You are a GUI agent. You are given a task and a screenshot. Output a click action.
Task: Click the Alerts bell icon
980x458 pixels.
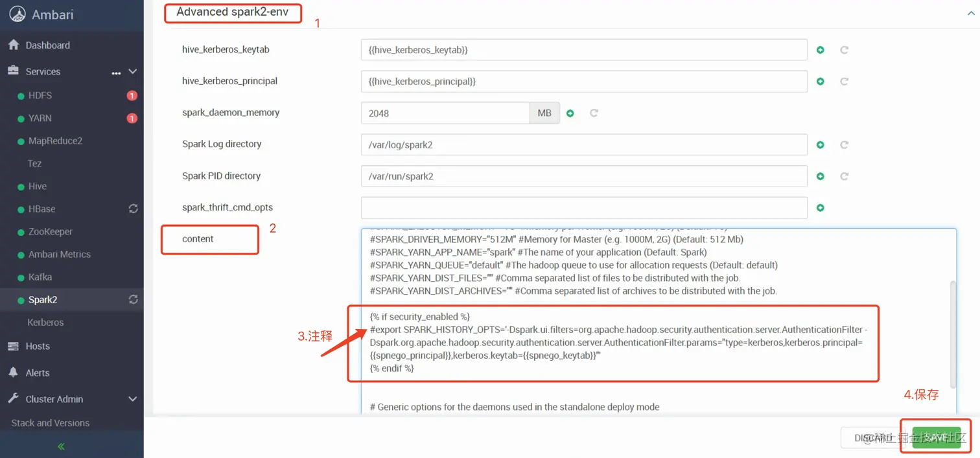click(13, 373)
